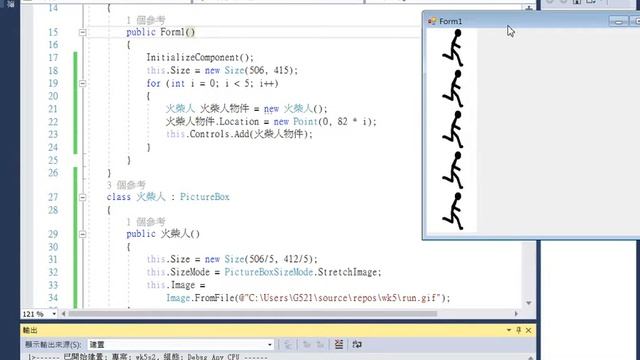Pin the output panel with auto-hide
Viewport: 640px width, 360px height.
(519, 330)
